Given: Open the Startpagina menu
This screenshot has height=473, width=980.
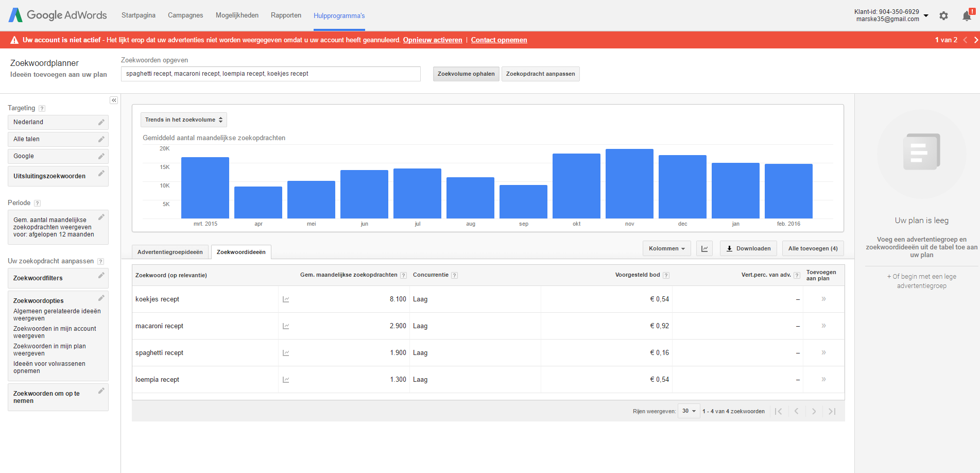Looking at the screenshot, I should (139, 15).
